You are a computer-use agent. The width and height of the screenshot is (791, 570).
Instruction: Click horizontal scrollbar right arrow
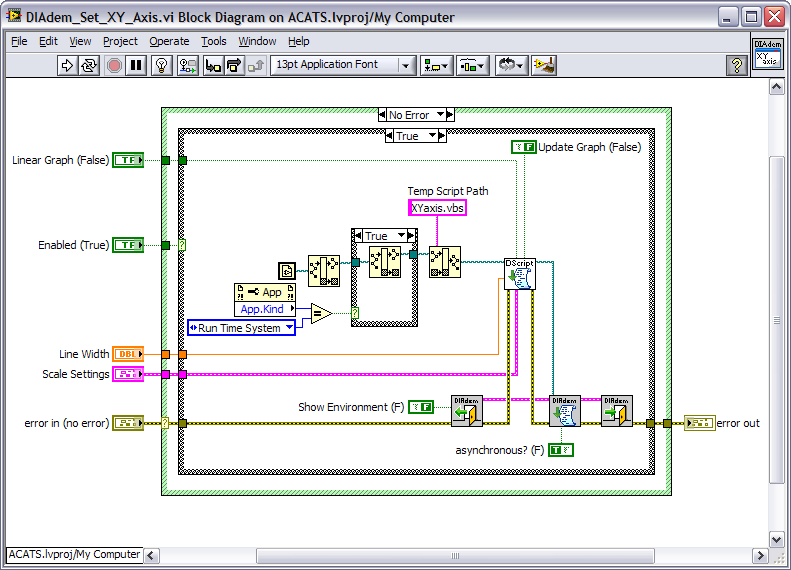(x=760, y=556)
